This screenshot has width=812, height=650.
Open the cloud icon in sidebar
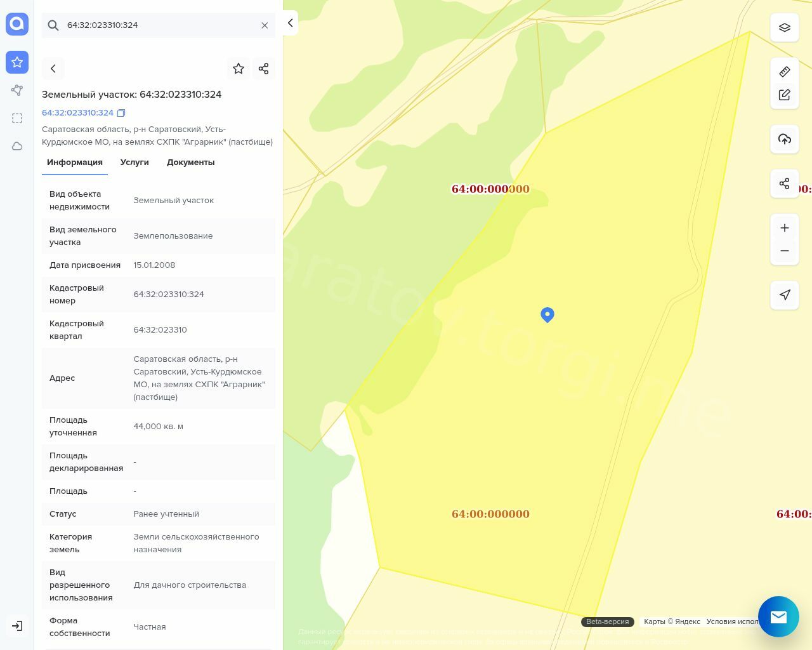point(17,146)
